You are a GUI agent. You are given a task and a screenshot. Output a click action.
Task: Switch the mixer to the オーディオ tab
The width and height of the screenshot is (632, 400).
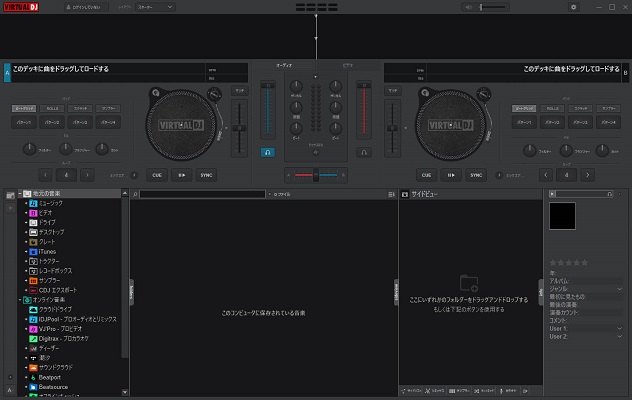[284, 65]
